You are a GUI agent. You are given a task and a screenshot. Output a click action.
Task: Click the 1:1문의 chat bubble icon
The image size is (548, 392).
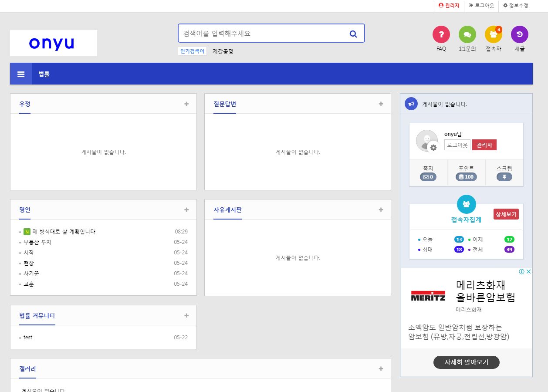(467, 34)
